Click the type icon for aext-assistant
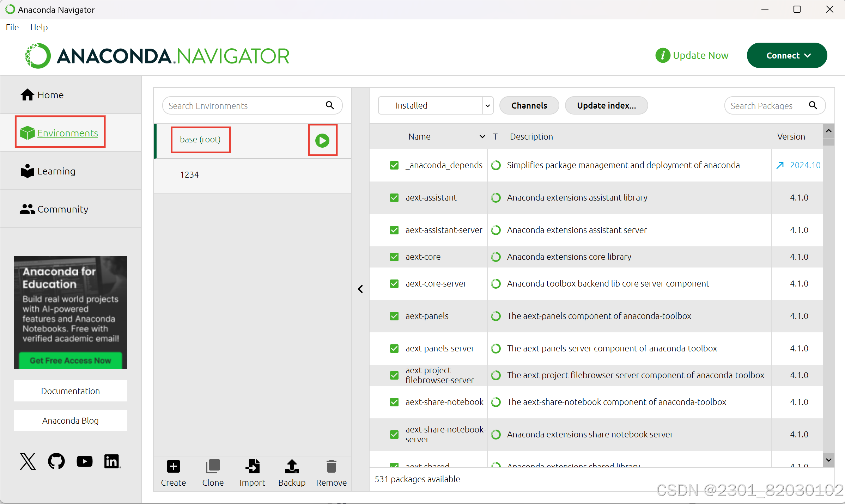Screen dimensions: 845x504 (x=496, y=197)
